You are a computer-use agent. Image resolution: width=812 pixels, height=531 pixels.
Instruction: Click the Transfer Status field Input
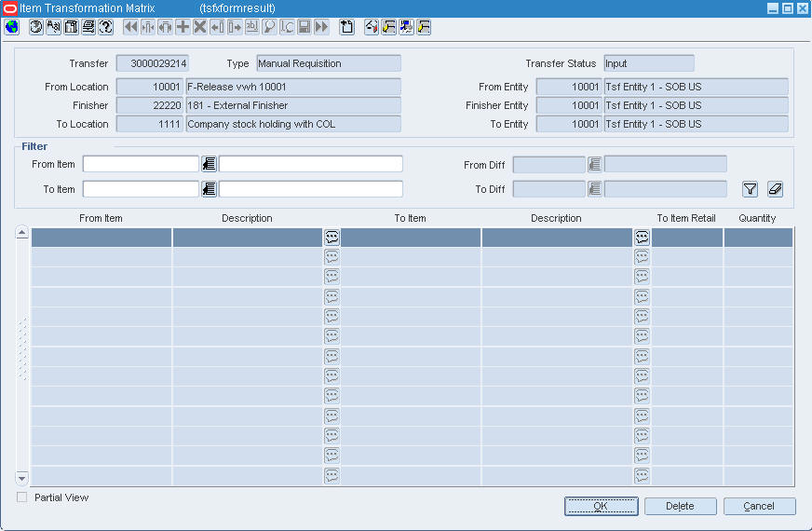(x=649, y=63)
